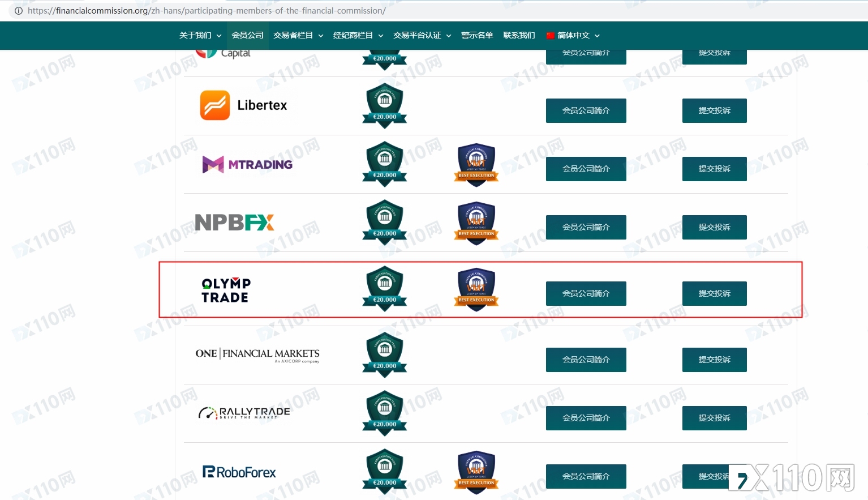Click the OLYMP TRADE logo
The image size is (868, 500).
pyautogui.click(x=225, y=289)
